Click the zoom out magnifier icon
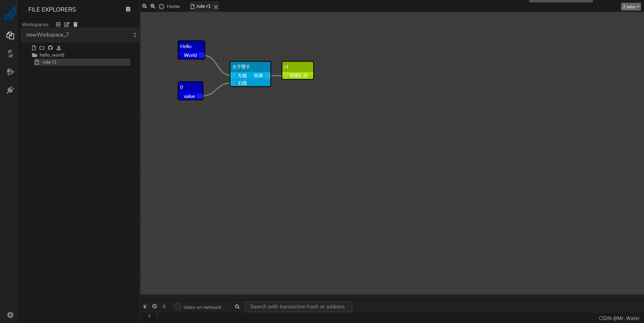Screen dimensions: 644x323 click(x=144, y=6)
